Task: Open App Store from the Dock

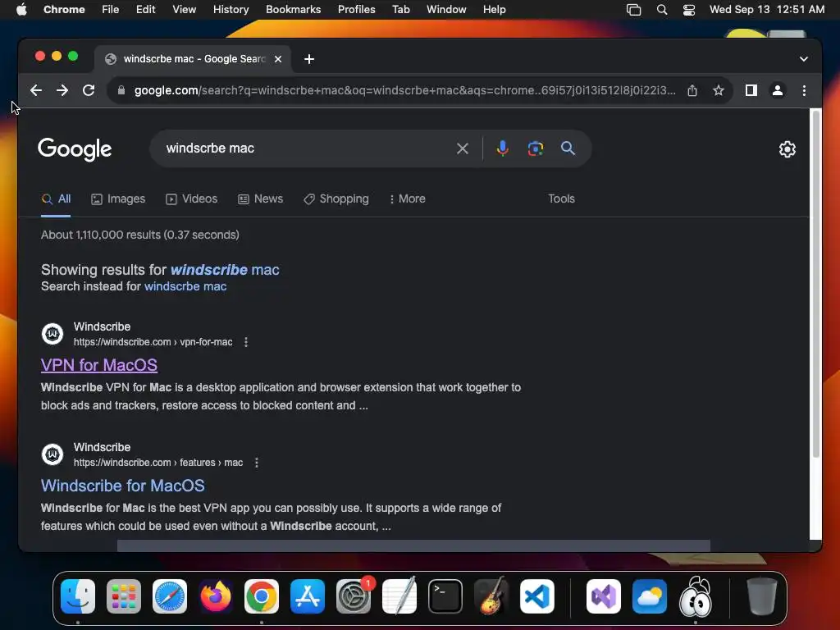Action: [x=308, y=596]
